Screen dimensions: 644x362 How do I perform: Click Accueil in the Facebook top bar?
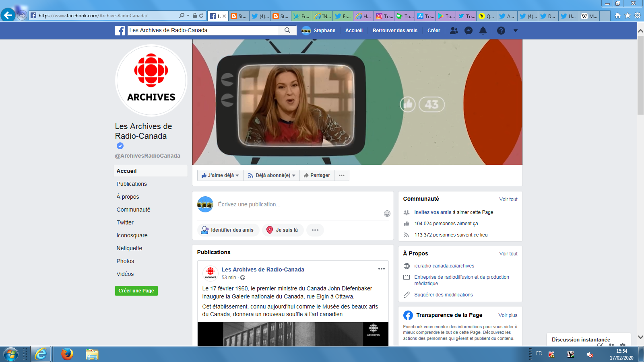tap(354, 31)
